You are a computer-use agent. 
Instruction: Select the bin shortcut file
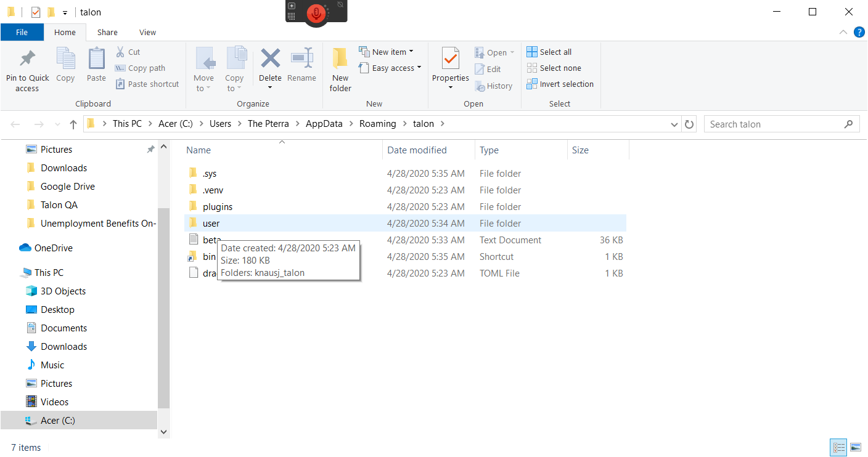(x=405, y=257)
